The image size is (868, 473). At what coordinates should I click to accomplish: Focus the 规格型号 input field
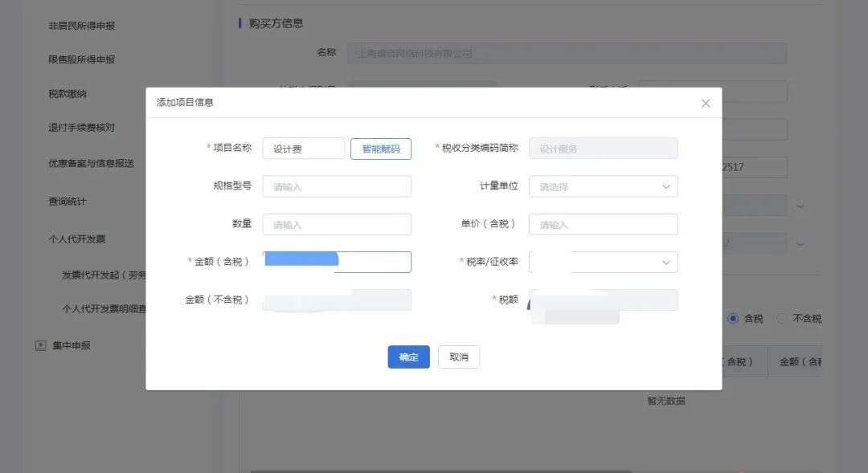[x=337, y=186]
